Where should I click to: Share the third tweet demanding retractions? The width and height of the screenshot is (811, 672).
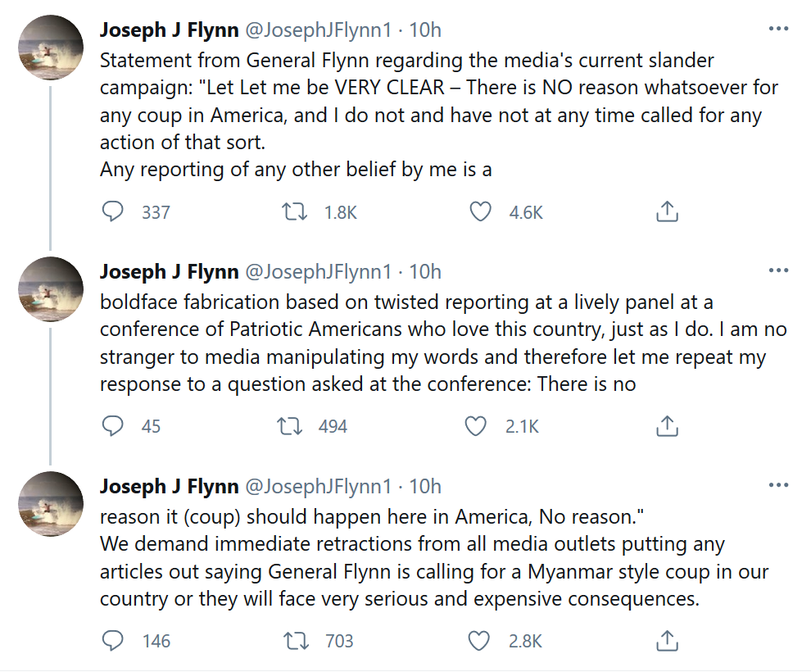pos(667,640)
